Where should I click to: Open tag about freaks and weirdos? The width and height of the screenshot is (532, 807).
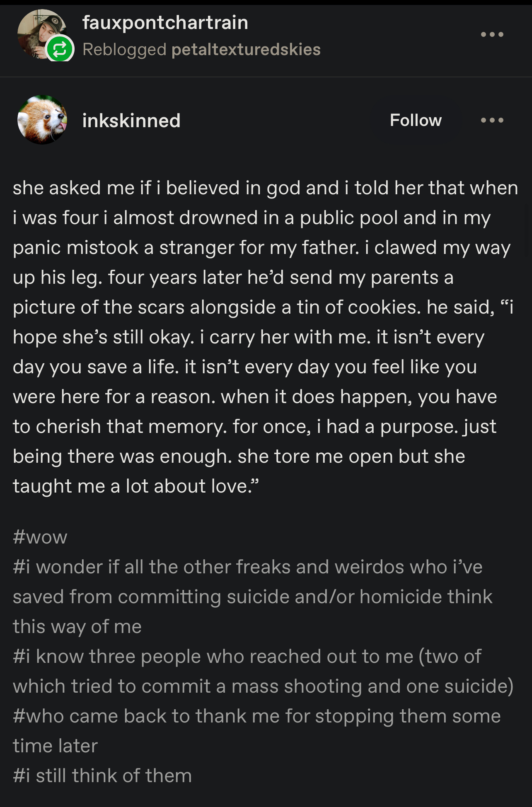click(253, 597)
